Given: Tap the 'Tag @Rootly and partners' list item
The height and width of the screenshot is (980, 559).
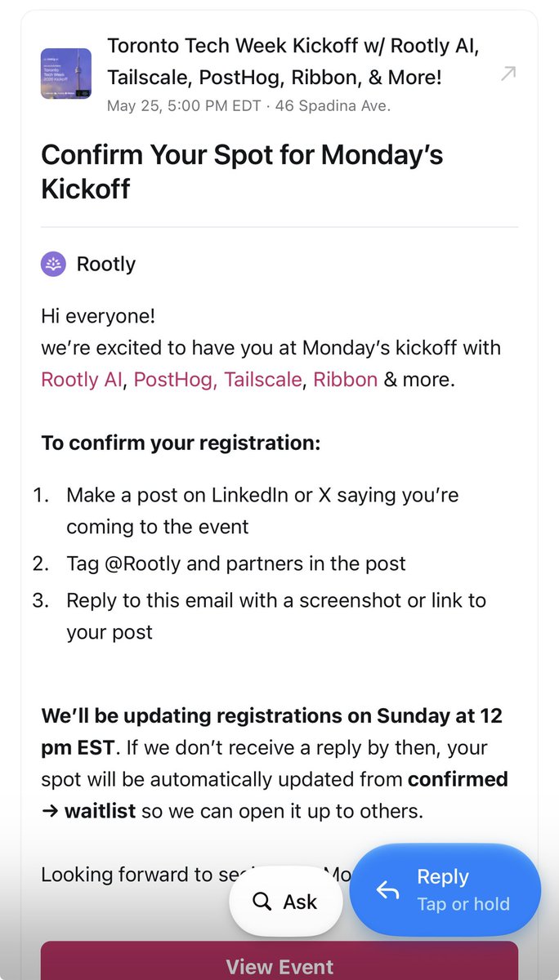Looking at the screenshot, I should pyautogui.click(x=236, y=563).
